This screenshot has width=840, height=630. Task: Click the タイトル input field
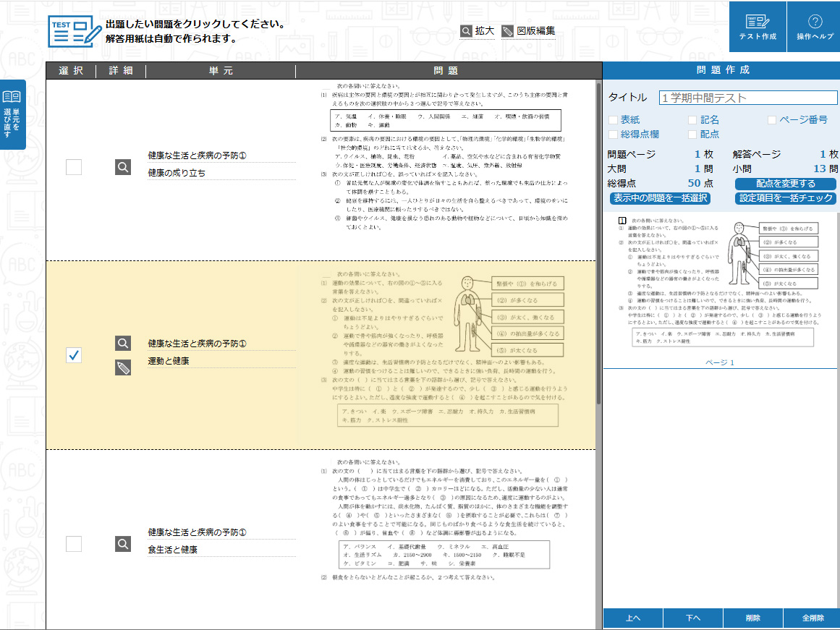(747, 98)
